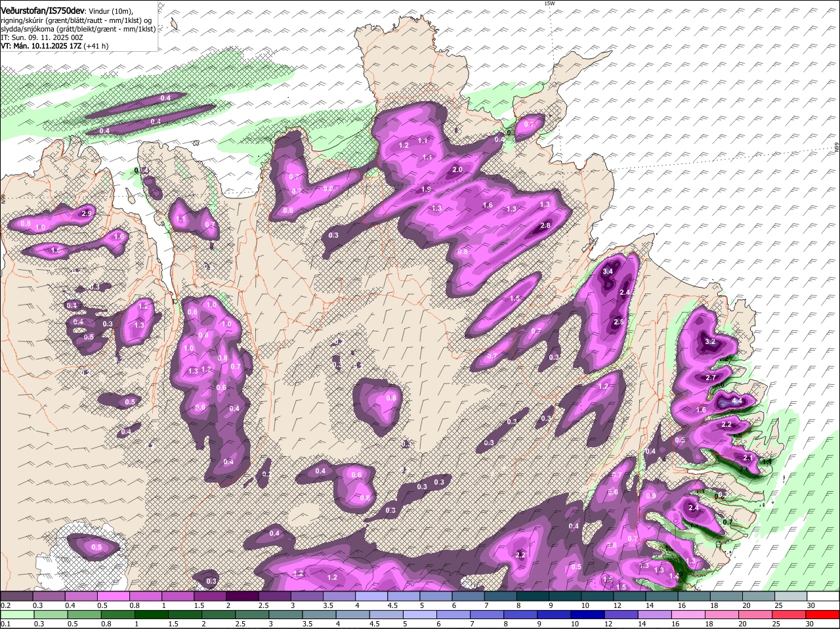
Task: Click the pale green 0.1 swatch in lower legend
Action: pyautogui.click(x=17, y=614)
